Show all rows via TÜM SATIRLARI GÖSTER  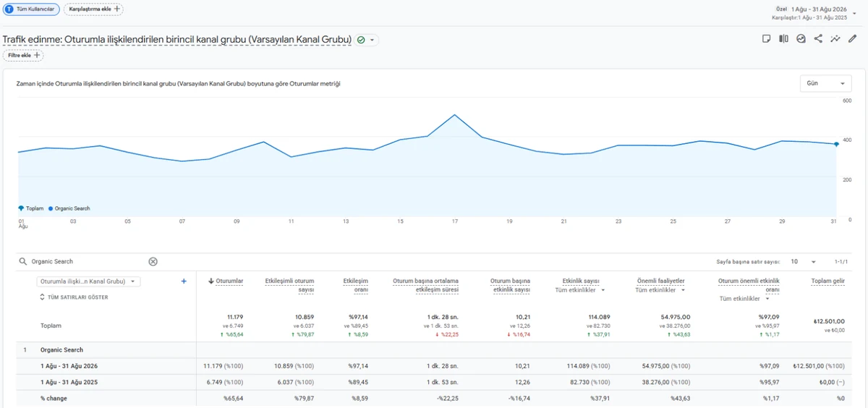coord(75,297)
